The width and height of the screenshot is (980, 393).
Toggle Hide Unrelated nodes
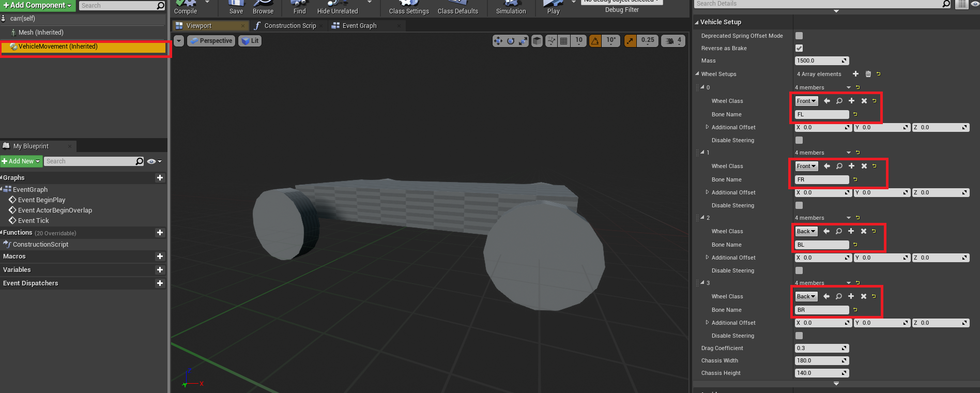coord(338,8)
